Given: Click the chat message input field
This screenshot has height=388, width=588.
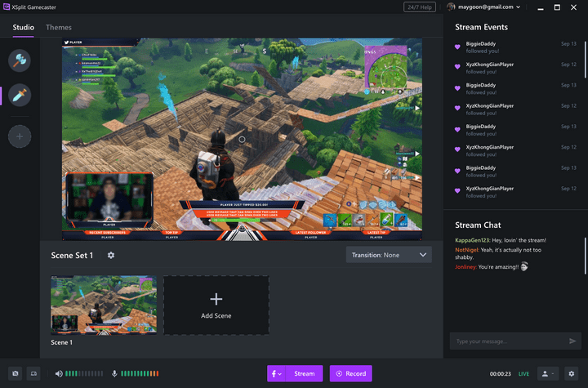Looking at the screenshot, I should [x=510, y=341].
